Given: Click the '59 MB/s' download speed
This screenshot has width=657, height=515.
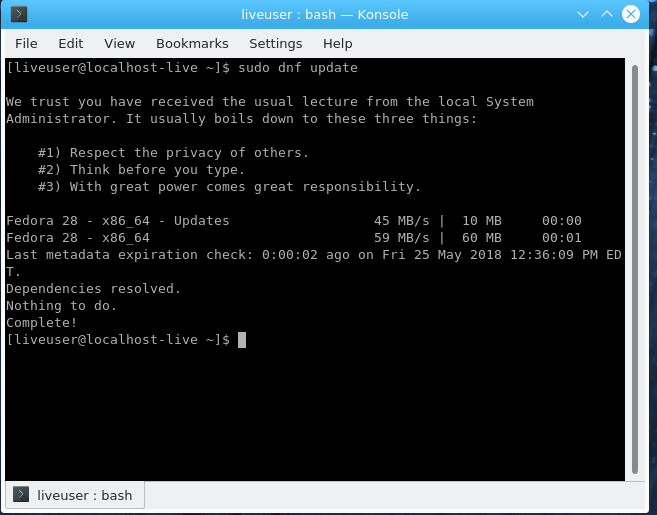Looking at the screenshot, I should click(401, 238).
